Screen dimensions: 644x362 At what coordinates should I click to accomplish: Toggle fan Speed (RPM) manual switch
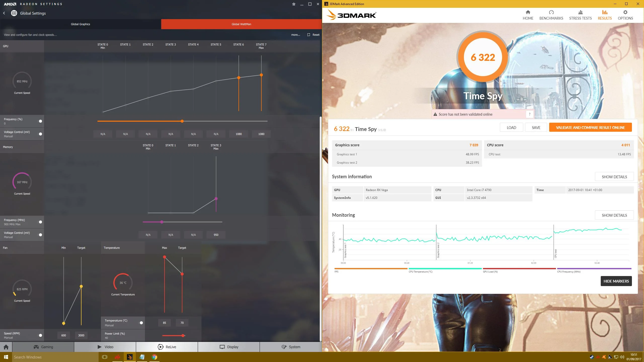40,335
